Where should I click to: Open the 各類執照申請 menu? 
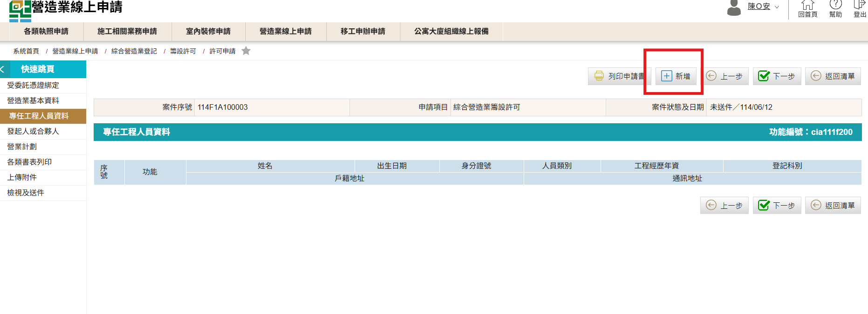46,32
